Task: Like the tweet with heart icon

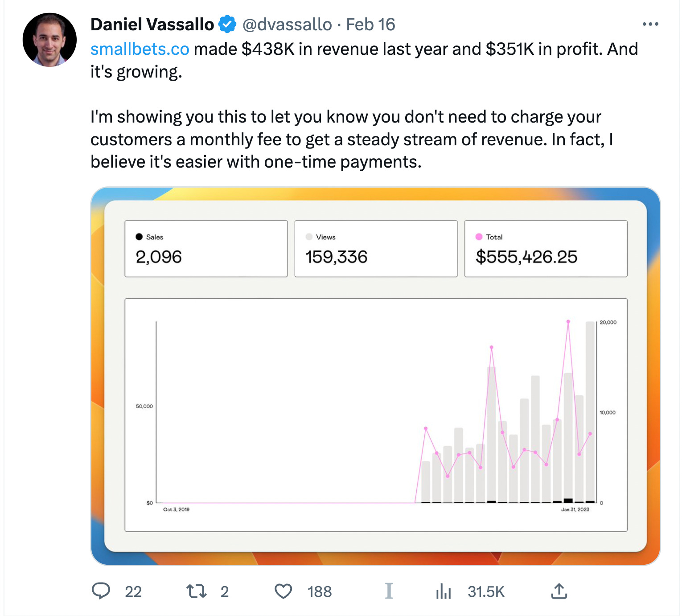Action: click(283, 591)
